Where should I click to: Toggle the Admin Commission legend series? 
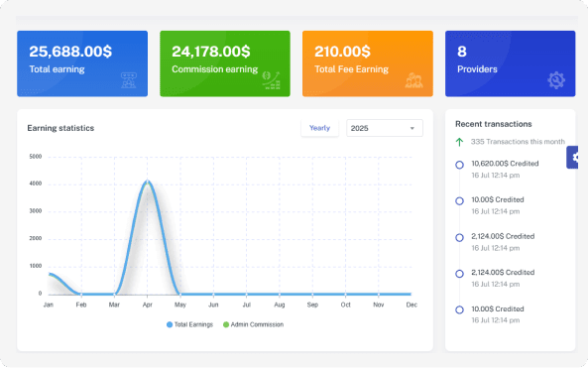click(x=253, y=324)
